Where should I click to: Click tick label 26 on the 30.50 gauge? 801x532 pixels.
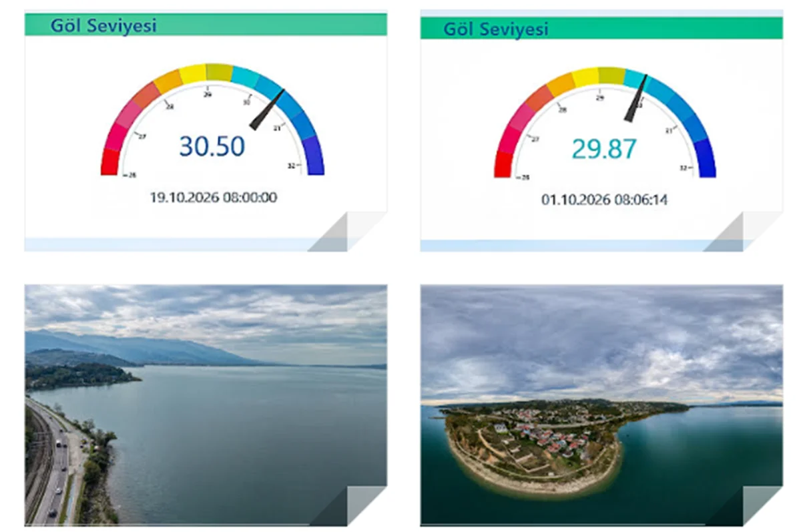click(133, 176)
